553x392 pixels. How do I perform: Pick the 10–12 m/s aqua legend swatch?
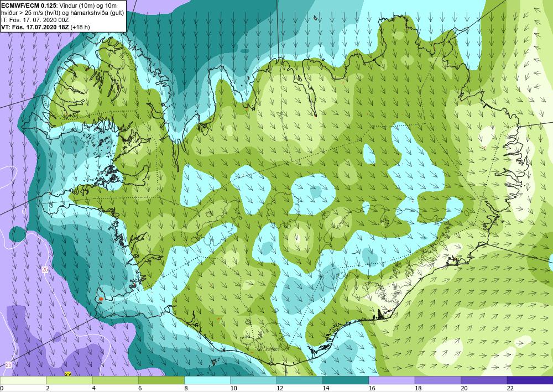[254, 380]
